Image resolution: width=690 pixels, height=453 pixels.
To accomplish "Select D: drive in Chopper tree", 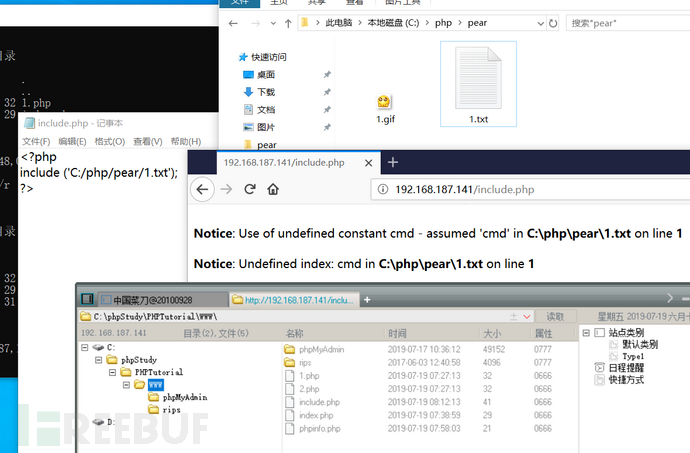I will pos(104,422).
